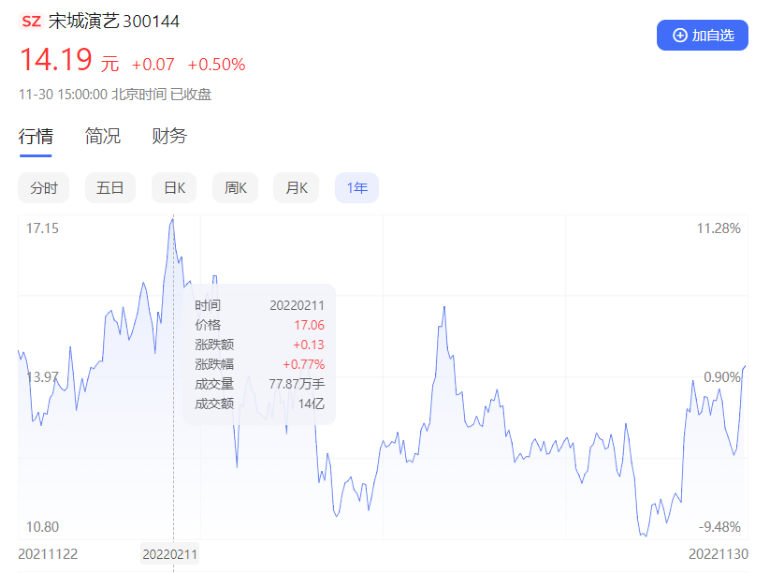The height and width of the screenshot is (573, 770).
Task: Open the 简况 tab
Action: tap(102, 137)
